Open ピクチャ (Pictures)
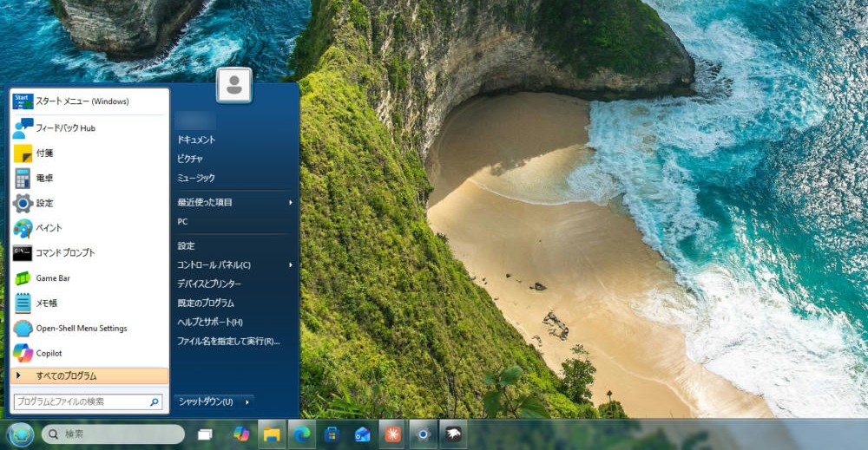The image size is (868, 450). [190, 159]
